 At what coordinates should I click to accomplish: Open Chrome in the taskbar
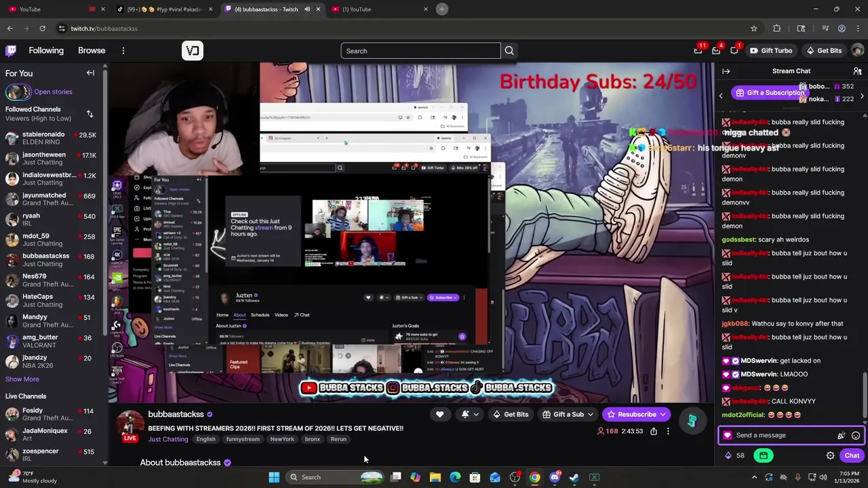click(535, 477)
